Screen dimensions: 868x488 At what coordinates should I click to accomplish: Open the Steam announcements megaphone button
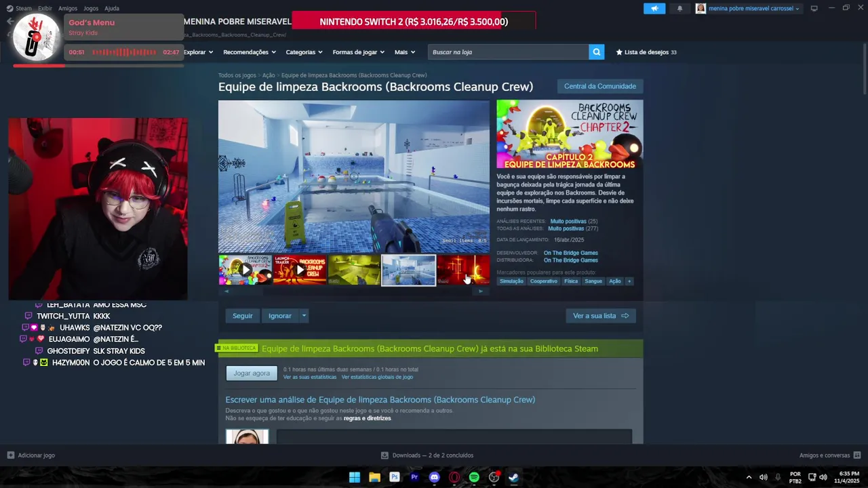654,9
